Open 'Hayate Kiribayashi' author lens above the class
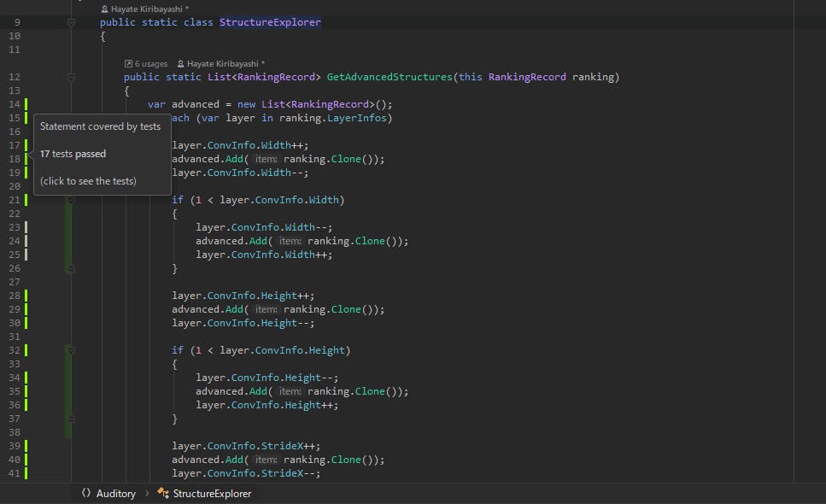Viewport: 826px width, 504px height. click(146, 9)
